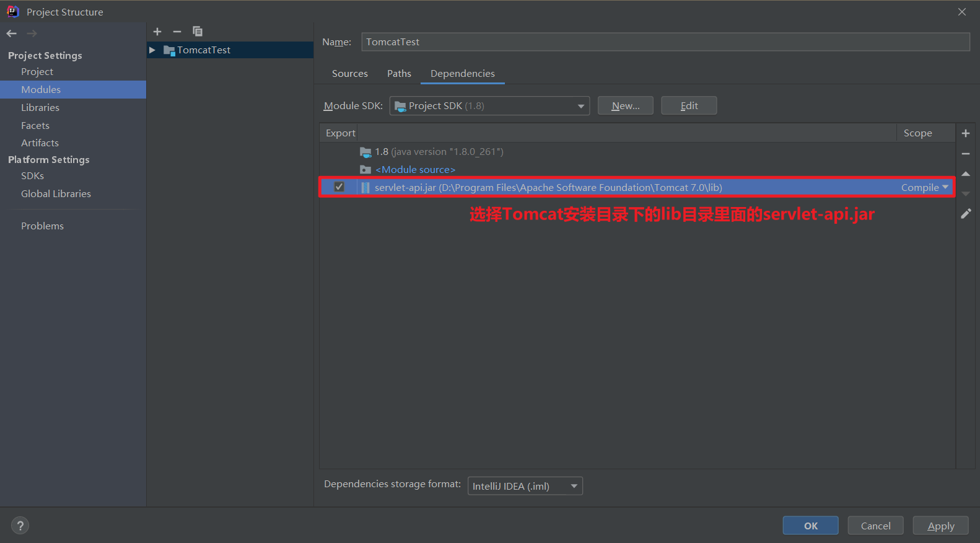Move the dependency up
The image size is (980, 543).
click(966, 174)
